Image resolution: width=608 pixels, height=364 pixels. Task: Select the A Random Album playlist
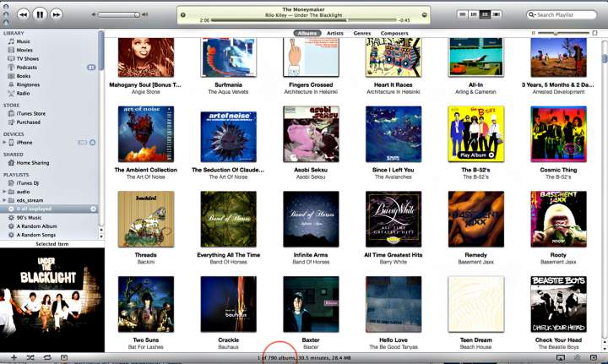[36, 226]
